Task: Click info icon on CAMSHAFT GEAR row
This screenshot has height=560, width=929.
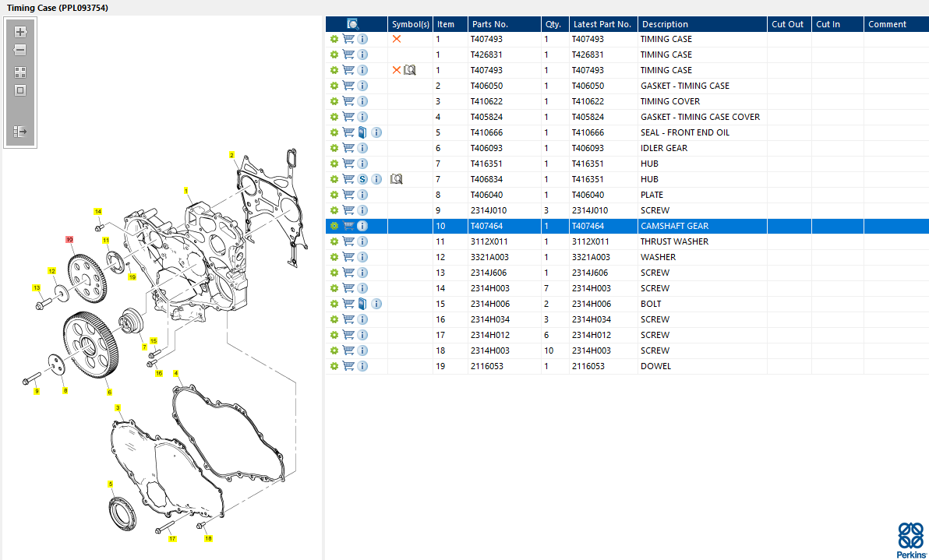Action: 362,226
